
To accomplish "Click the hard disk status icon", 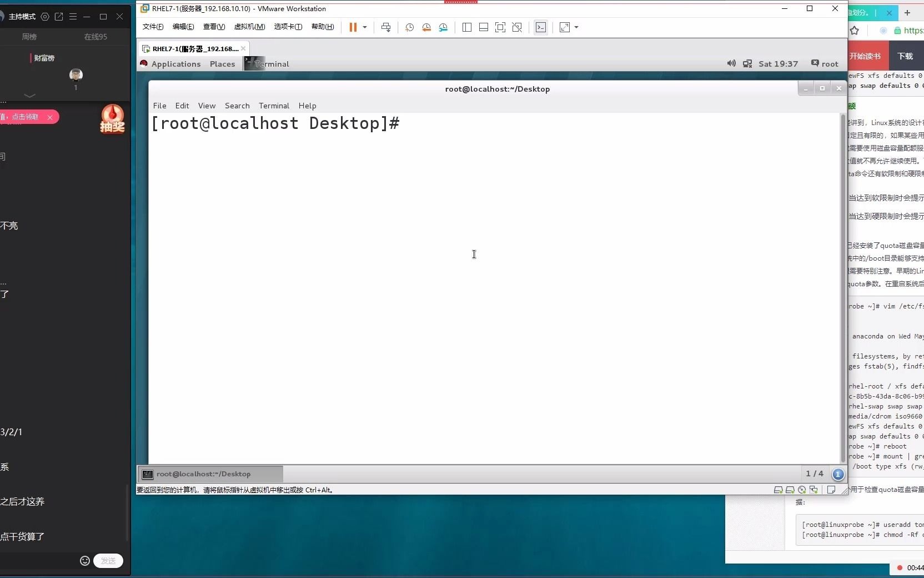I will [x=779, y=490].
